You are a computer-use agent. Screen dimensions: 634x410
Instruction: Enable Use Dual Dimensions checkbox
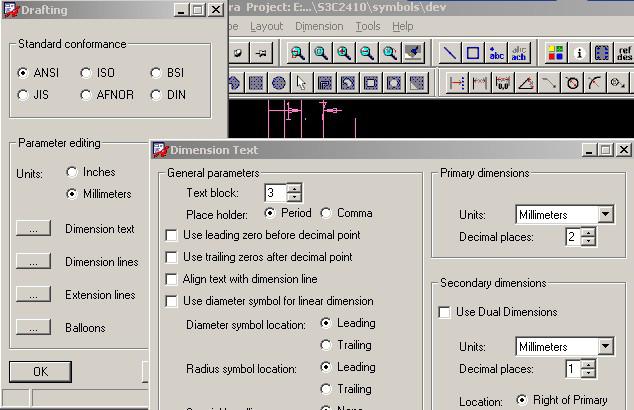coord(445,312)
